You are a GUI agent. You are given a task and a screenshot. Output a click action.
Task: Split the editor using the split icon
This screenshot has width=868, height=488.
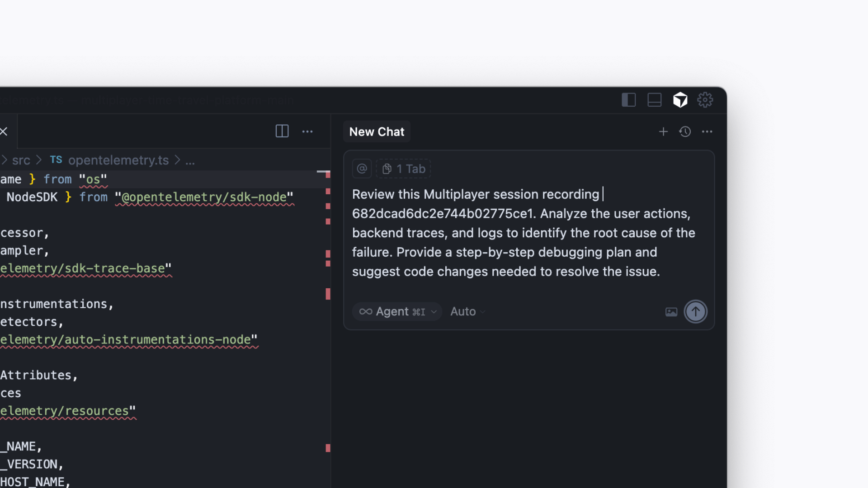coord(282,131)
